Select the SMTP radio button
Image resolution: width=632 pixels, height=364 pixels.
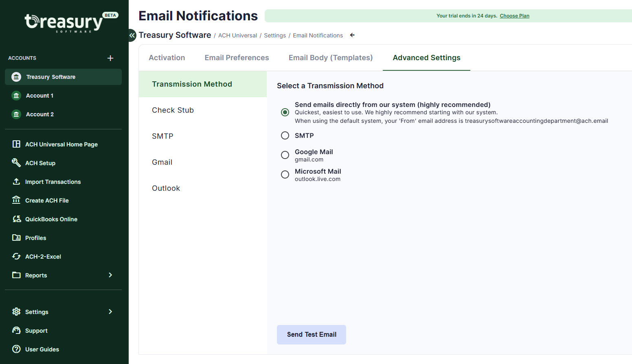(285, 135)
